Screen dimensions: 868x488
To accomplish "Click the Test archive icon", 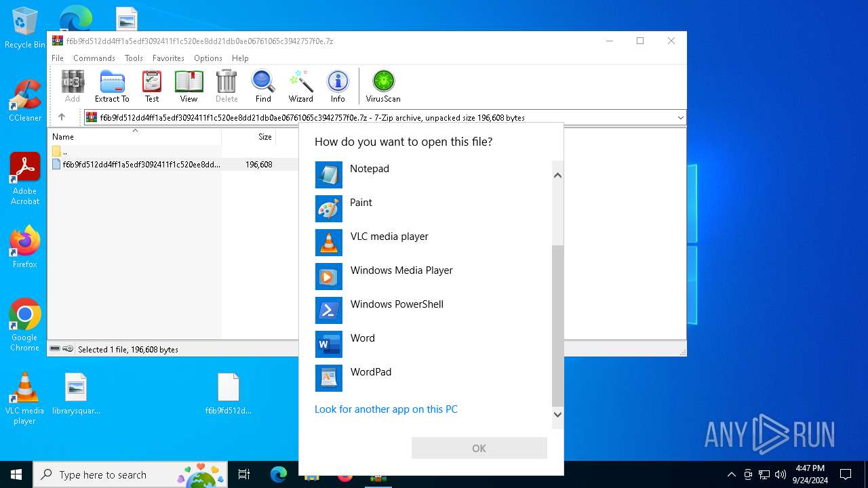I will pyautogui.click(x=152, y=86).
